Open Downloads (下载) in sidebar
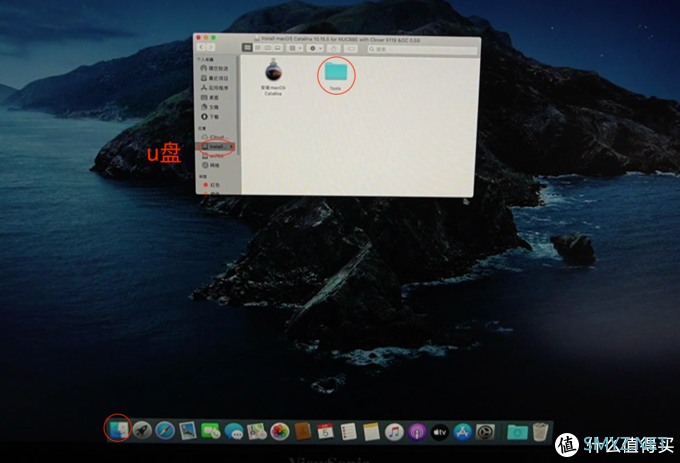 210,117
